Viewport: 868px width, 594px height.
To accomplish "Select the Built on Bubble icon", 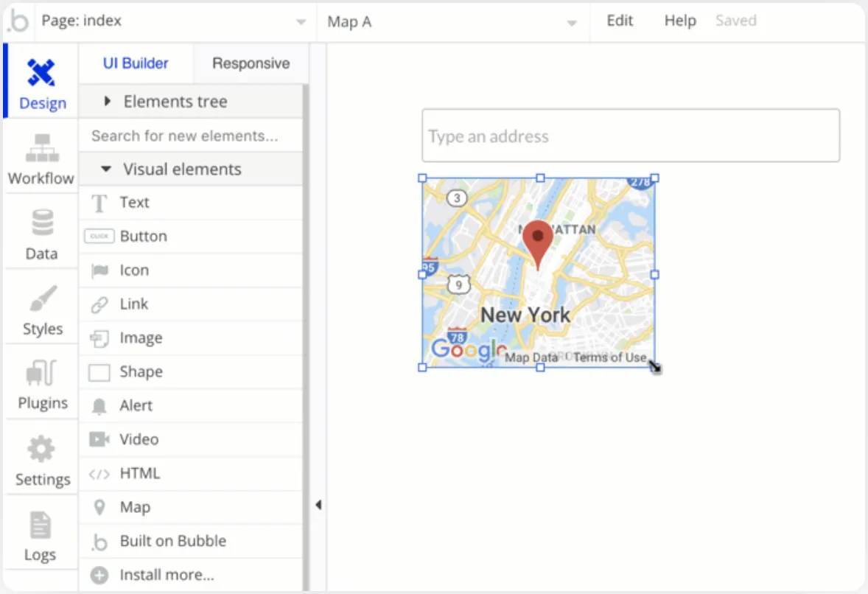I will (x=99, y=542).
